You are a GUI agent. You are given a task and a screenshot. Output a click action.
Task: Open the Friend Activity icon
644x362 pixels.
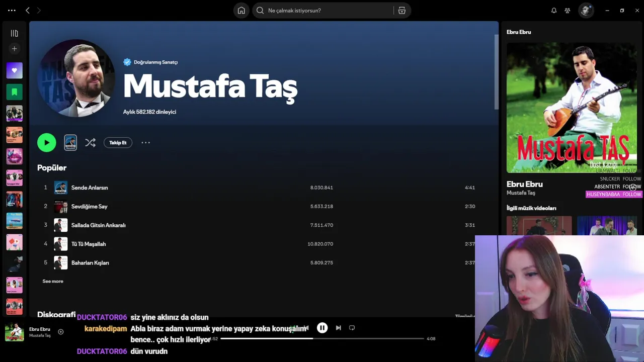(x=568, y=10)
